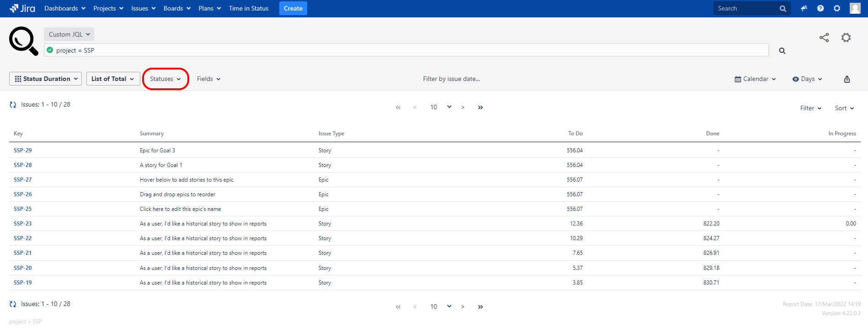The width and height of the screenshot is (868, 333).
Task: Click the export icon
Action: 847,79
